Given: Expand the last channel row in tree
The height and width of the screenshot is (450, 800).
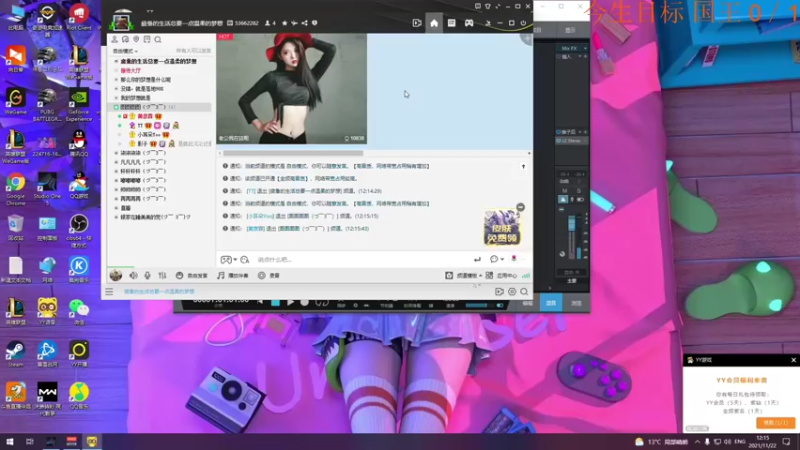Looking at the screenshot, I should [116, 217].
